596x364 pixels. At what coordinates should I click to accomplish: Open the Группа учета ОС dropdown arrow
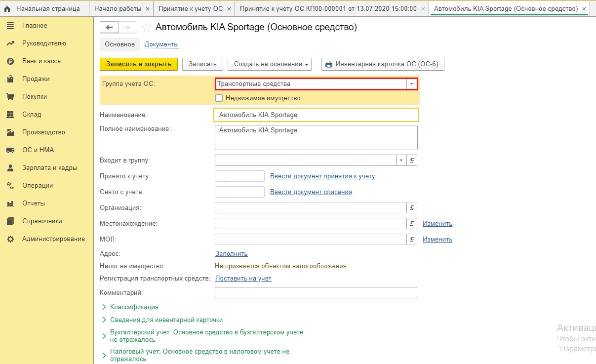point(412,84)
